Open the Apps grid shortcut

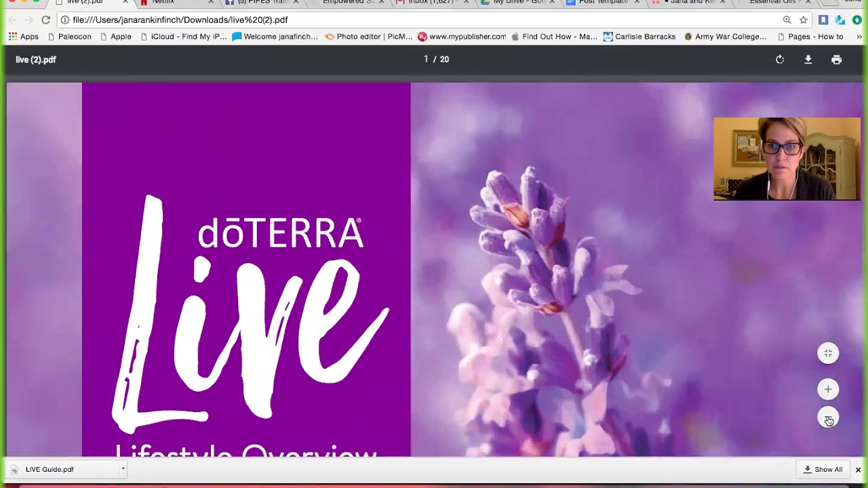click(x=24, y=37)
